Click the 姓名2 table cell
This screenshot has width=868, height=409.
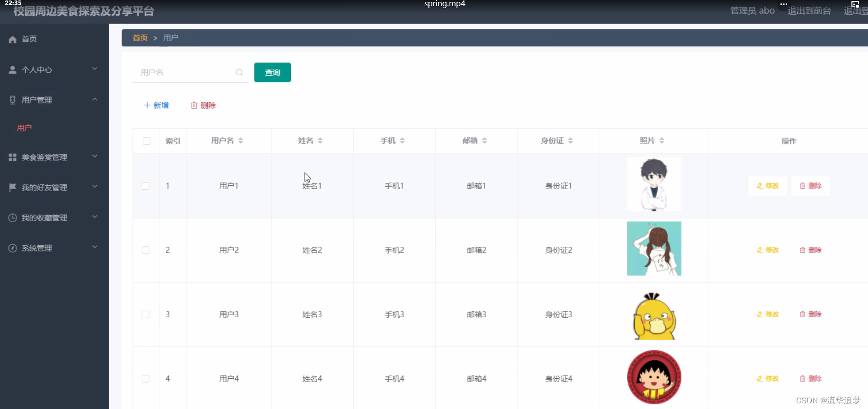point(312,250)
